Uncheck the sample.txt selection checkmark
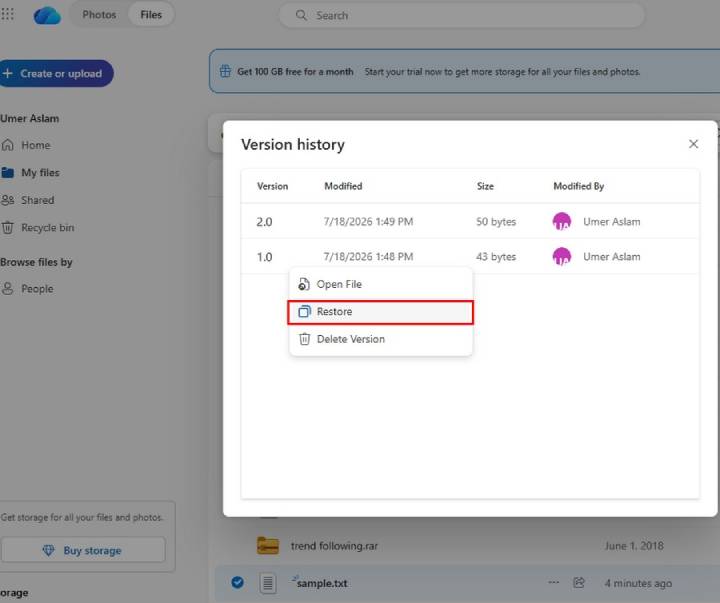720x603 pixels. (237, 582)
